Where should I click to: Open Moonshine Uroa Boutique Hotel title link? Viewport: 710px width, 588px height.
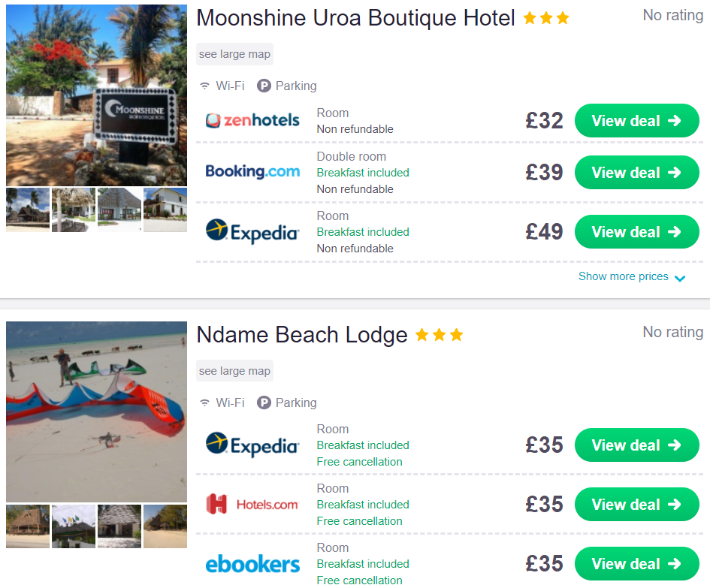(x=355, y=18)
